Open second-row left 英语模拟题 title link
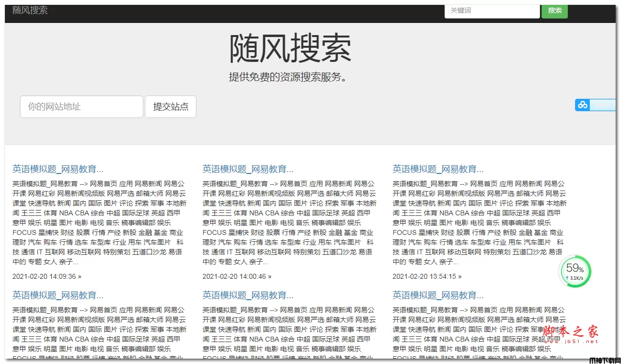Viewport: 621px width, 364px height. (x=58, y=295)
